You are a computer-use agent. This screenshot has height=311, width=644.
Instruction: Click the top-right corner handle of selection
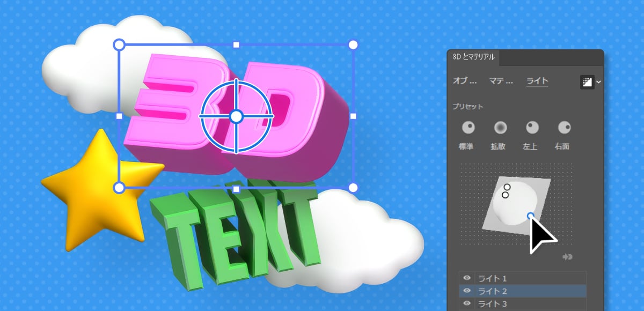pos(353,45)
